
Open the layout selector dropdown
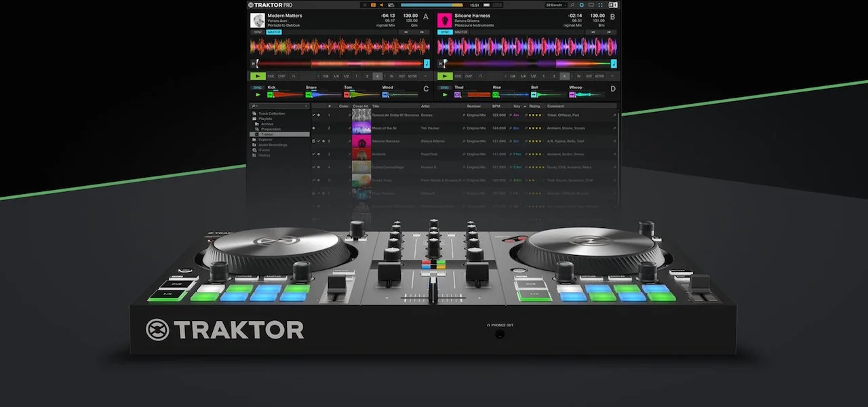(557, 5)
